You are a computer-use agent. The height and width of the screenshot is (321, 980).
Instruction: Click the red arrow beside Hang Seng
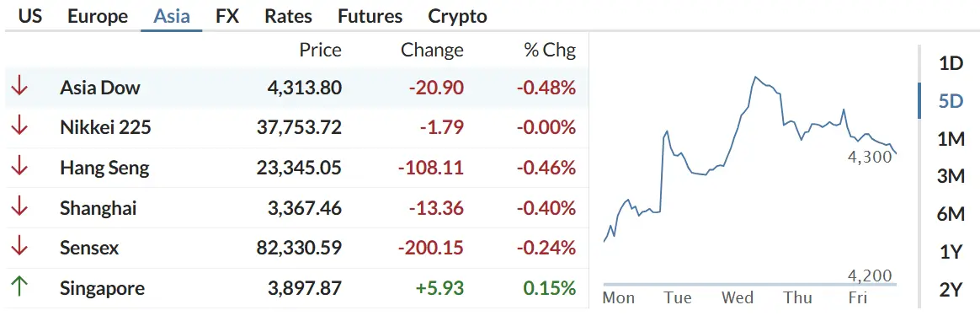(19, 167)
